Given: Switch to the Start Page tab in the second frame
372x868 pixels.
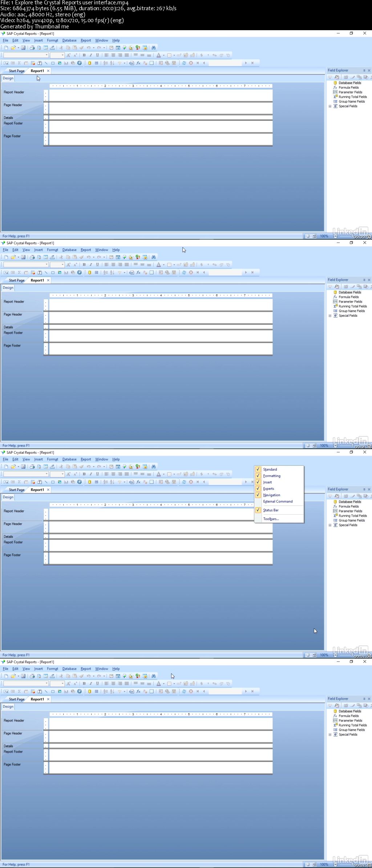Looking at the screenshot, I should (x=16, y=280).
